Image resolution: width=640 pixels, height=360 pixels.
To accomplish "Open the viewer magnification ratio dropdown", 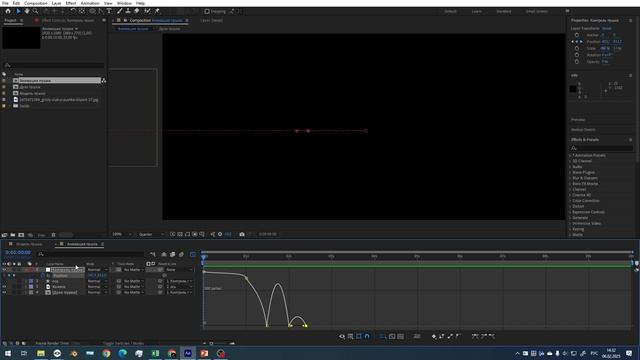I will 122,234.
